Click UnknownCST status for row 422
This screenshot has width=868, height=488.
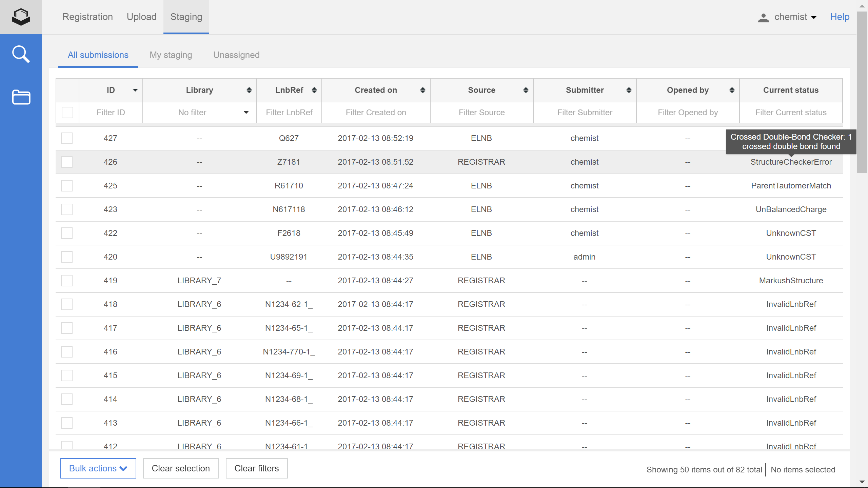[x=791, y=233]
